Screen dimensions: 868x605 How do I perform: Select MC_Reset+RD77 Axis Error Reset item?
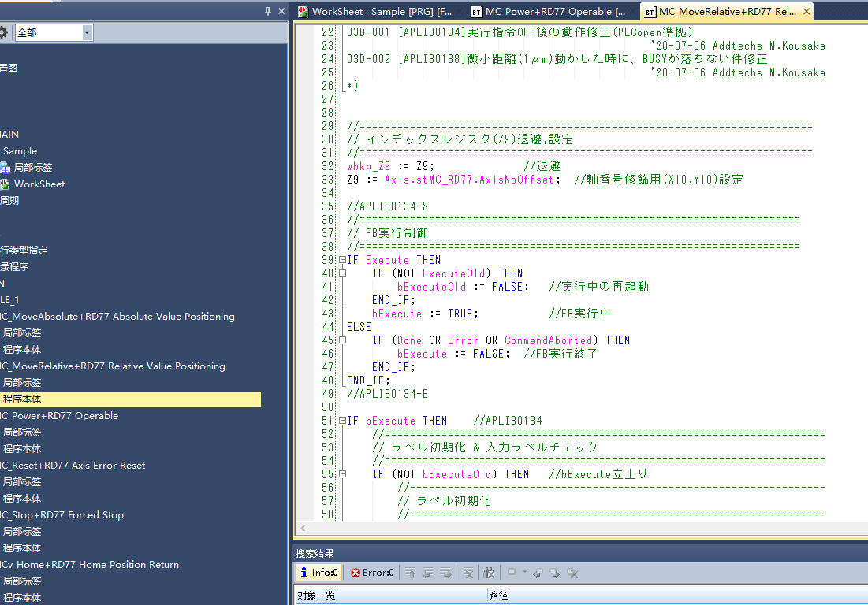pyautogui.click(x=73, y=466)
